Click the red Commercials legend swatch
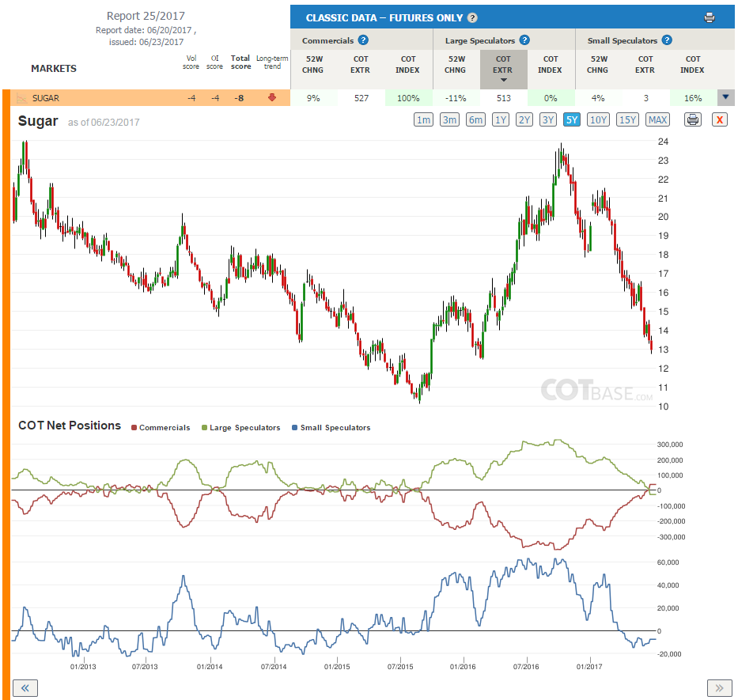738x700 pixels. 134,427
